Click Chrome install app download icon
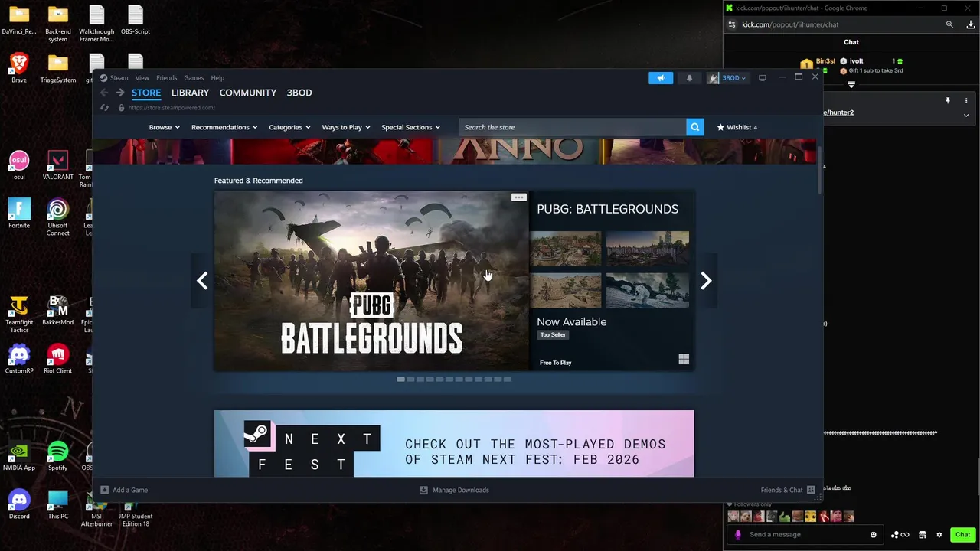This screenshot has height=551, width=980. 971,24
